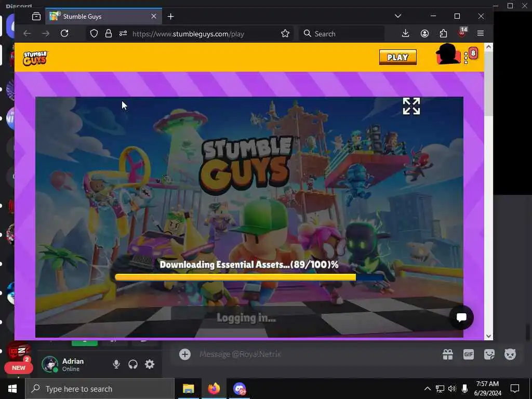Image resolution: width=532 pixels, height=399 pixels.
Task: Toggle fullscreen for the game
Action: (411, 106)
